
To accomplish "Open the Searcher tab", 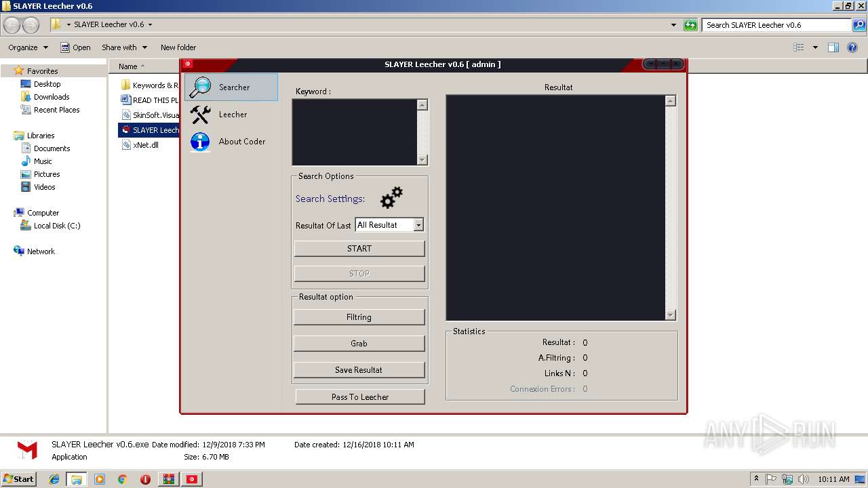I will pos(231,87).
